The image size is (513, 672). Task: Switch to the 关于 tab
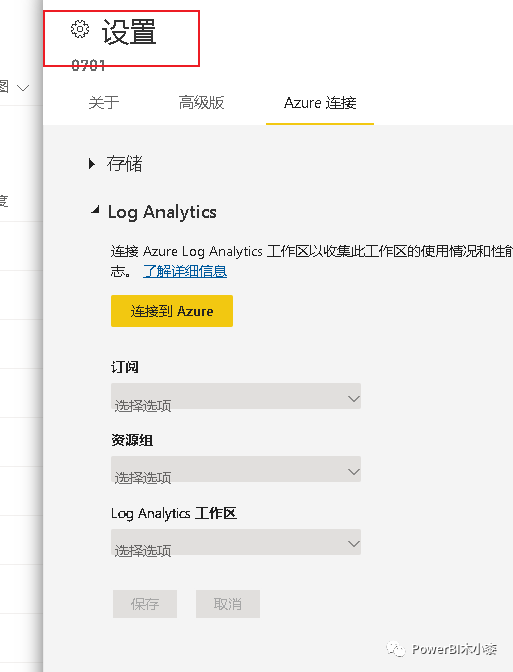coord(104,103)
